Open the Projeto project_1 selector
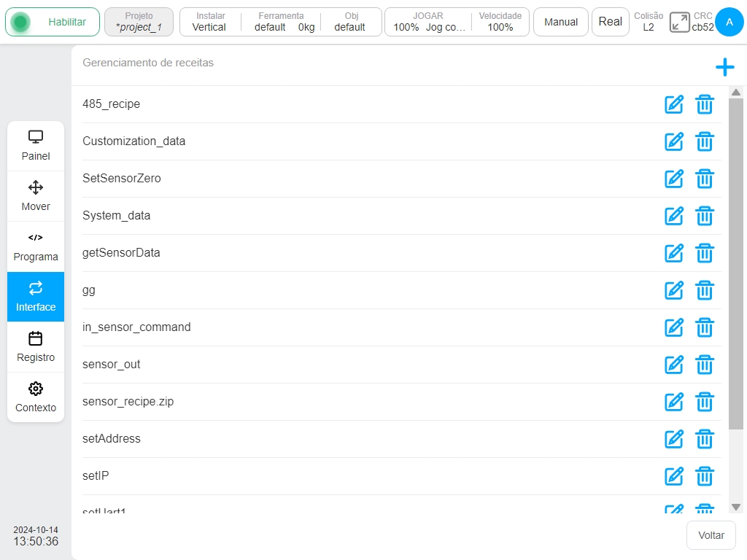The height and width of the screenshot is (560, 747). (x=139, y=22)
